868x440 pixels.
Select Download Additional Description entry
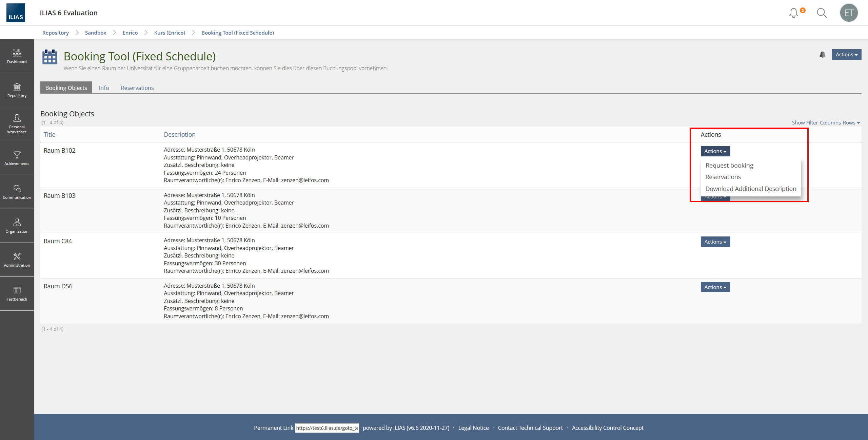pos(750,189)
